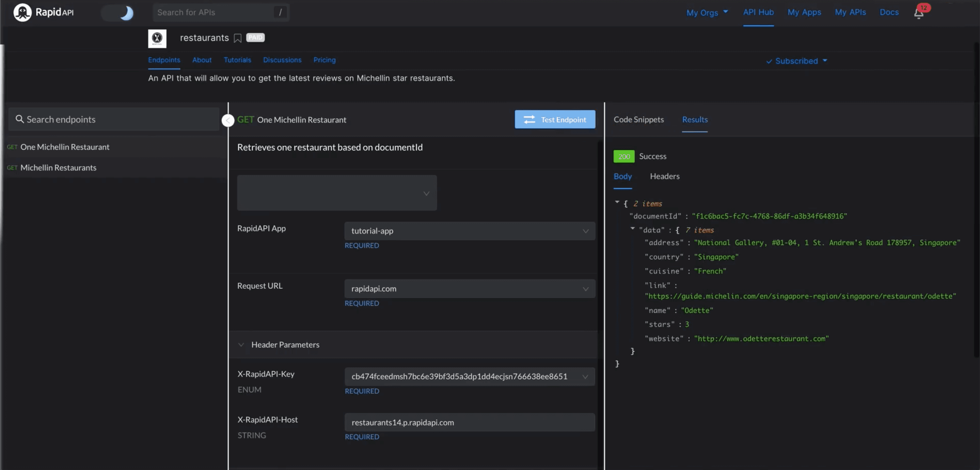The image size is (980, 470).
Task: Click the PAID badge next to restaurants
Action: click(255, 38)
